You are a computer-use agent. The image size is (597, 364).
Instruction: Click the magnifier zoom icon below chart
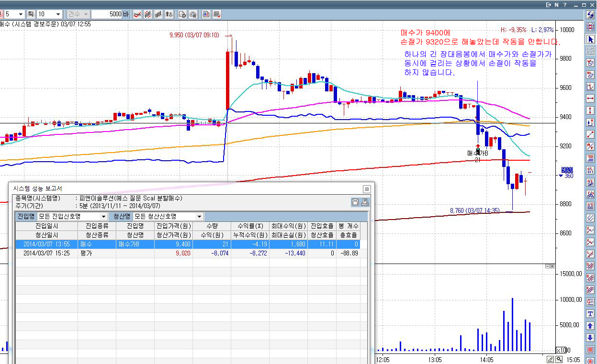point(559,359)
